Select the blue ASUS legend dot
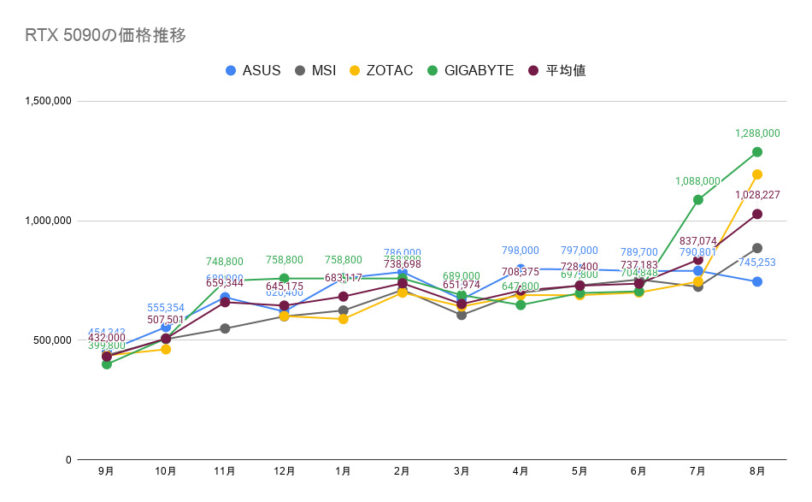Viewport: 812px width, 502px height. point(231,70)
